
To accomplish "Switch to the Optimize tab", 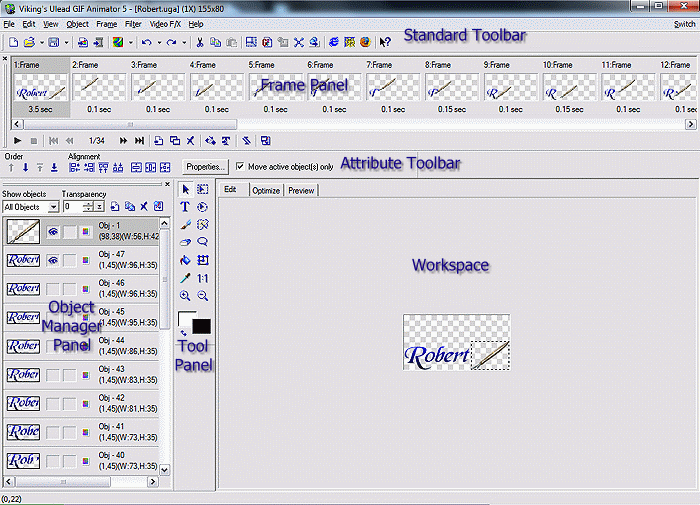I will coord(266,190).
